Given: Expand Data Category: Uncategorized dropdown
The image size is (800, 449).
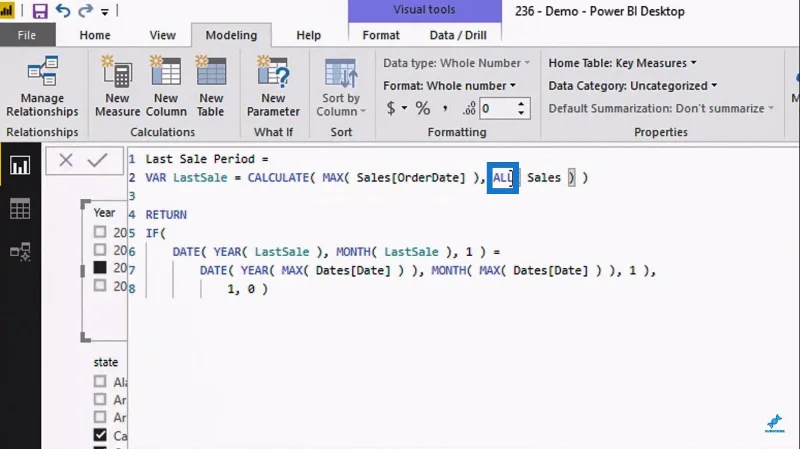Looking at the screenshot, I should 633,86.
